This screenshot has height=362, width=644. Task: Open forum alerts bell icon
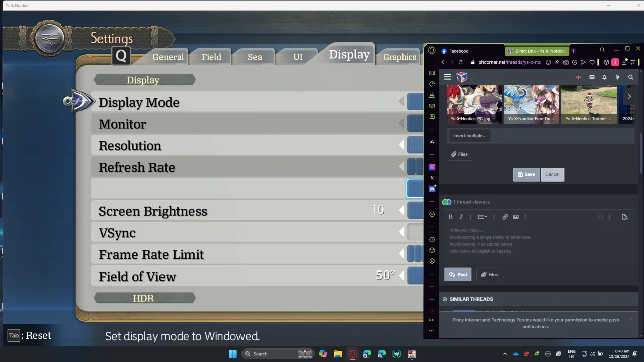(604, 77)
